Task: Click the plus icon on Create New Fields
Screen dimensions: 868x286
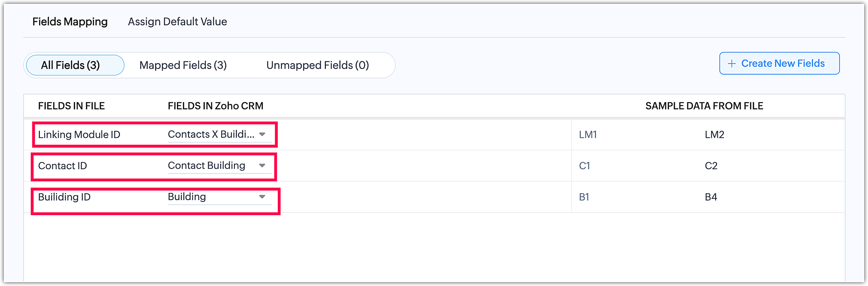Action: click(731, 64)
